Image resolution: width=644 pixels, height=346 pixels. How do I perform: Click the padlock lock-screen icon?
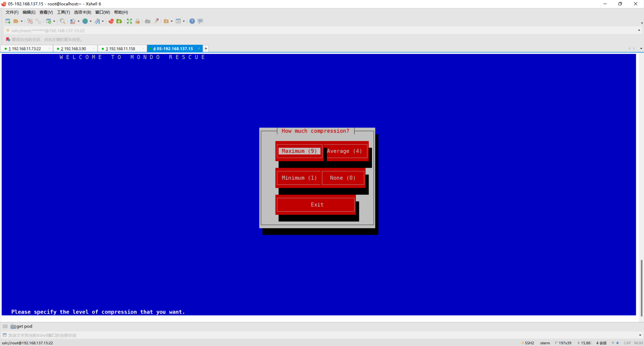[x=138, y=21]
